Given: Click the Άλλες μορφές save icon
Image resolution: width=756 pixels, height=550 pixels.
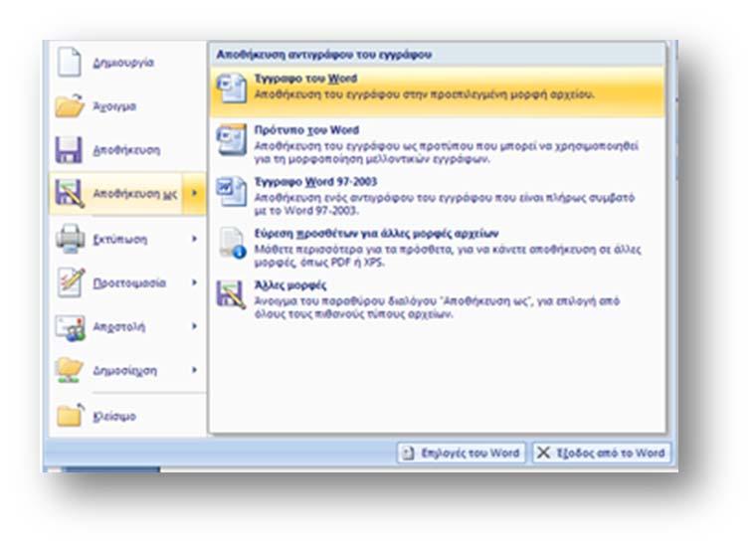Looking at the screenshot, I should pos(232,294).
